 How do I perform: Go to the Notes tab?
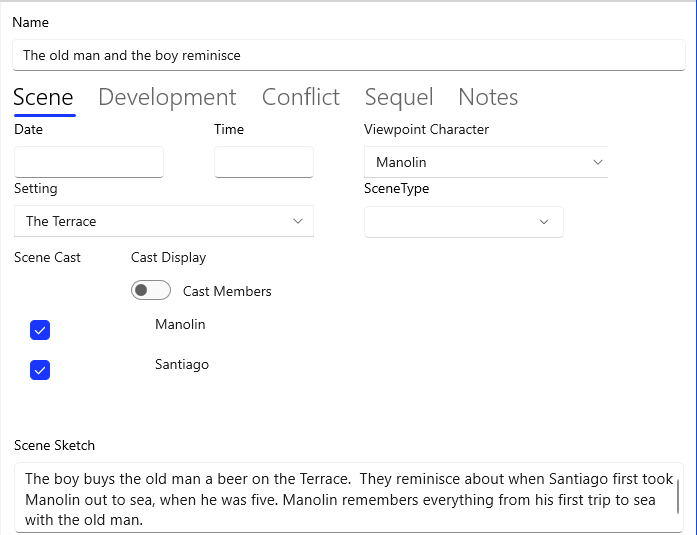coord(488,97)
